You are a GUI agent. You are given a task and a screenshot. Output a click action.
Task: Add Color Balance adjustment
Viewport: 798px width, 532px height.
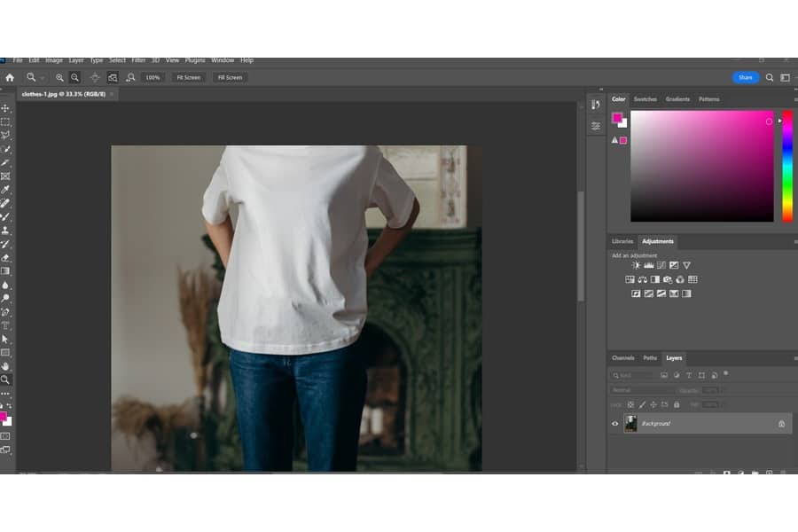642,279
